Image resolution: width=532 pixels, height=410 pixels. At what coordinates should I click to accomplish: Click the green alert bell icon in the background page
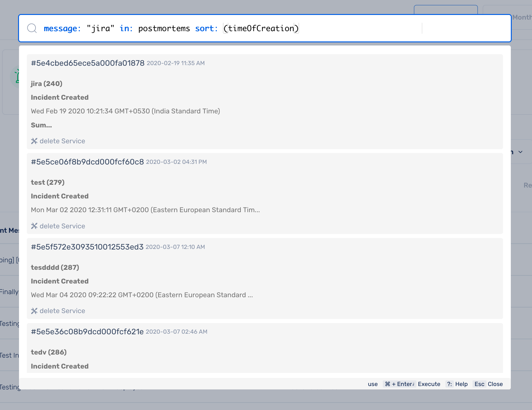tap(17, 76)
